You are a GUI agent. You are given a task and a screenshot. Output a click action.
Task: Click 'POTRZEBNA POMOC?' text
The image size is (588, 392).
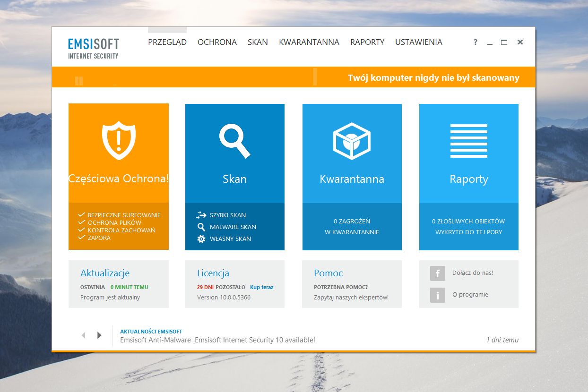(x=341, y=287)
